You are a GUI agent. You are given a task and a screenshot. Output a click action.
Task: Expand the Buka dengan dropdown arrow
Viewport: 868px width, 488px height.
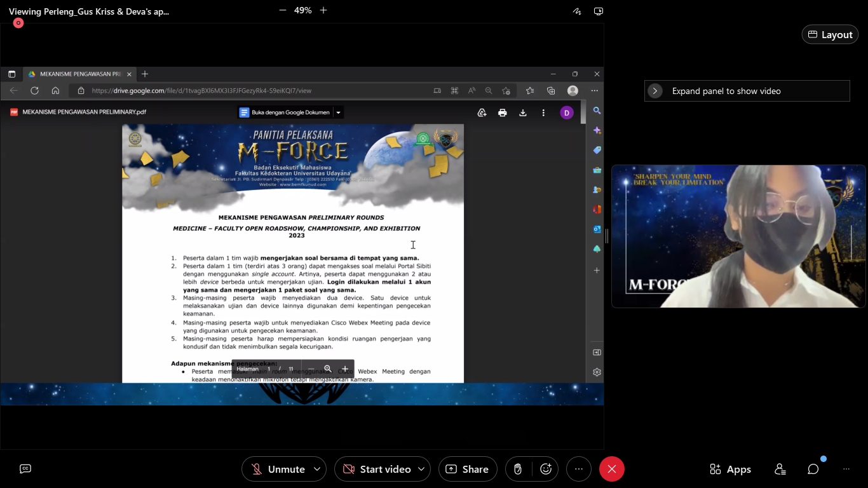coord(338,112)
